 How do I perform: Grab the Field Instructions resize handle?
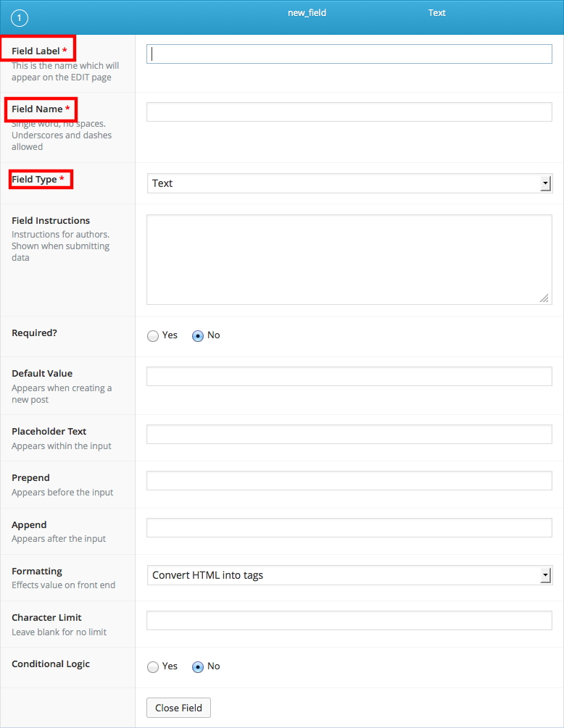[544, 298]
